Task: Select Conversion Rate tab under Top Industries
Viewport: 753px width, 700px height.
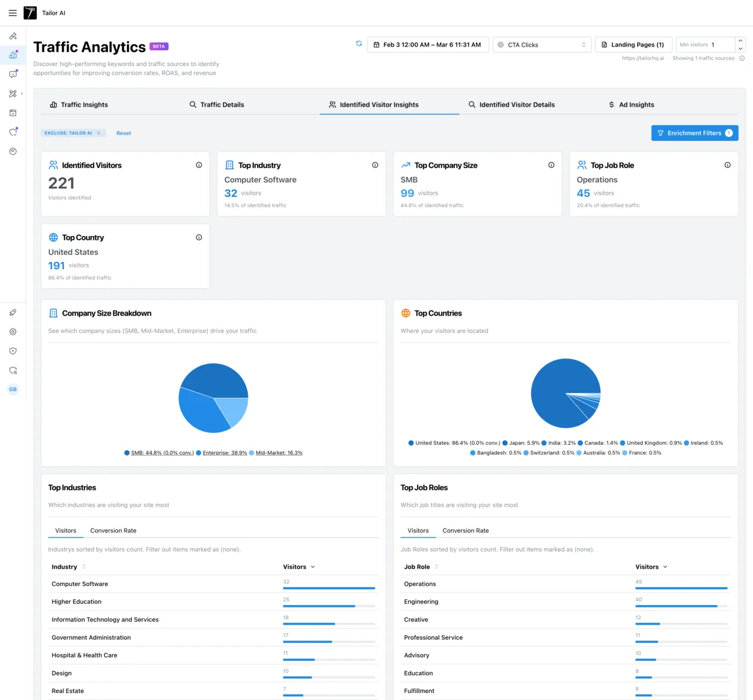Action: tap(113, 530)
